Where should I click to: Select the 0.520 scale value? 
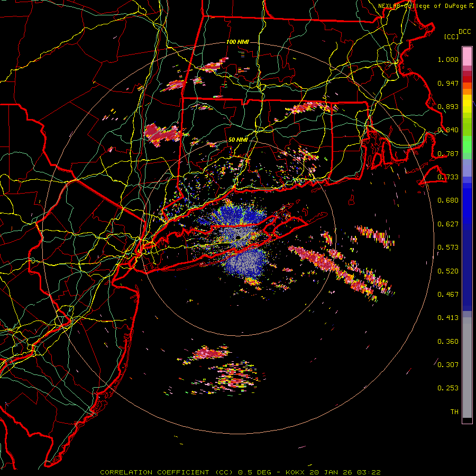(448, 271)
